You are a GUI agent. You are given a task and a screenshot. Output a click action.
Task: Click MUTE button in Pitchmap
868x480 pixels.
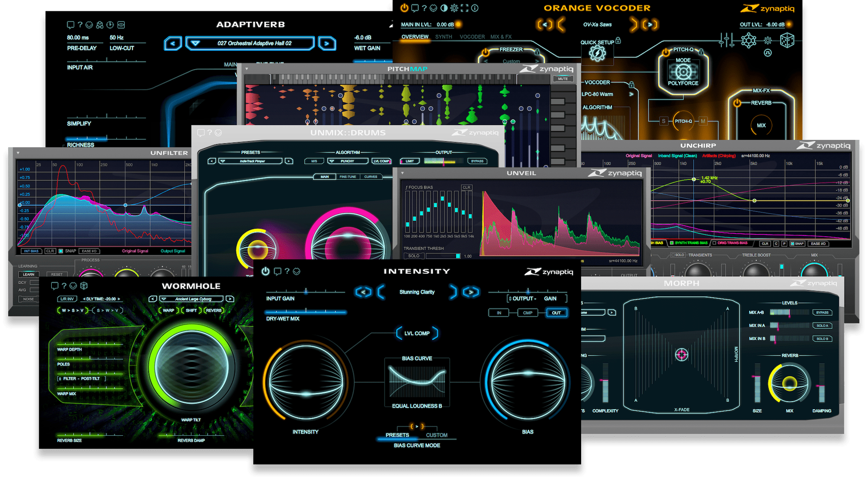coord(563,79)
